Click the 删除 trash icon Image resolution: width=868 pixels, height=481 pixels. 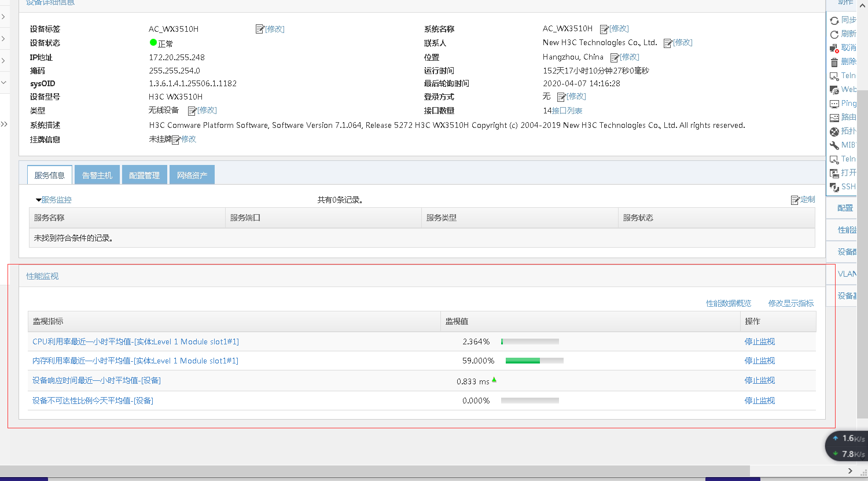pos(834,62)
